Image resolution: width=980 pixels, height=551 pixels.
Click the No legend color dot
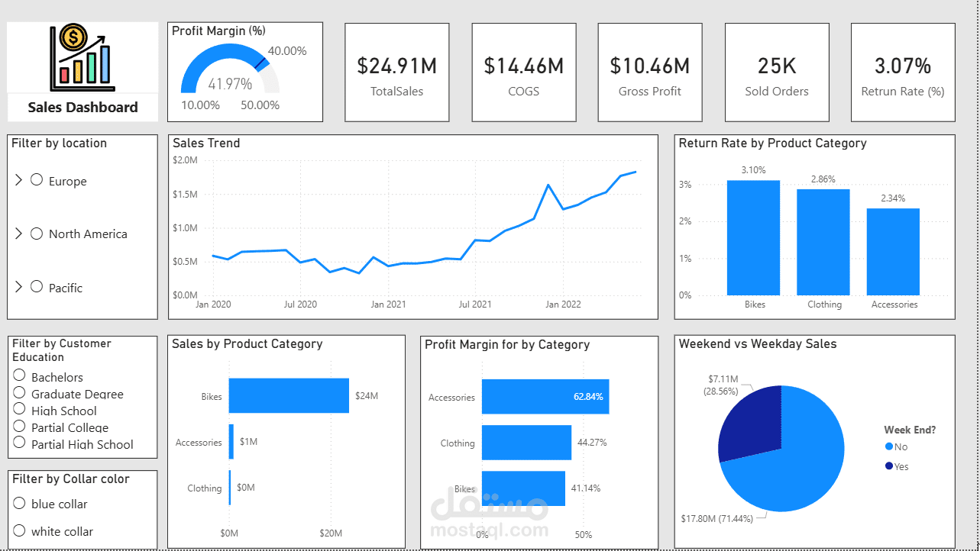(889, 446)
